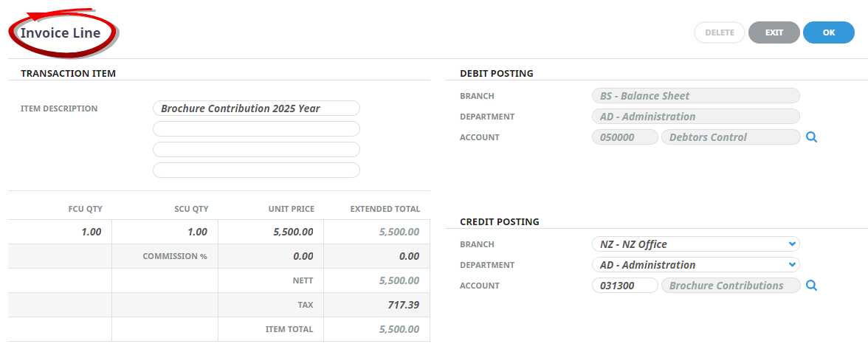Click the Brochure Contributions account name field
Screen dimensions: 868x355
coord(731,286)
